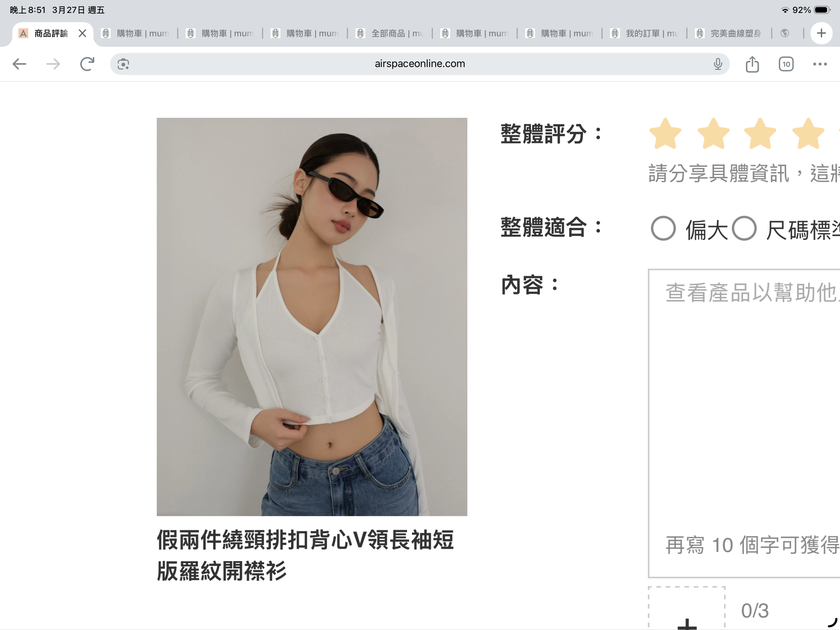The image size is (840, 630).
Task: Select the 偏大 fit radio button
Action: [x=663, y=228]
